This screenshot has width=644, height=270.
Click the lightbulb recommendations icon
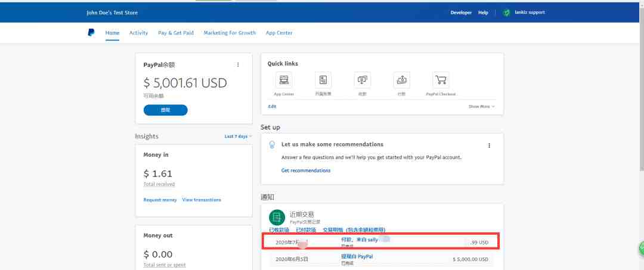[x=271, y=145]
